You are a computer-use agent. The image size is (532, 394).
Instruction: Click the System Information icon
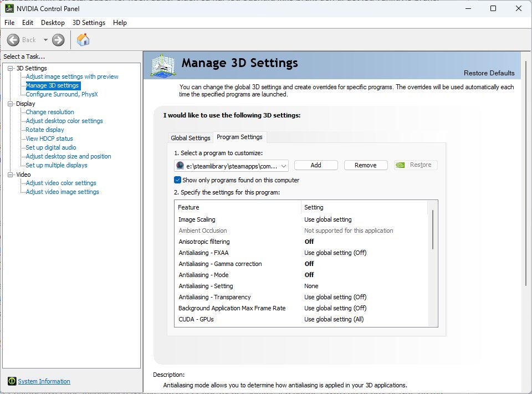tap(12, 381)
